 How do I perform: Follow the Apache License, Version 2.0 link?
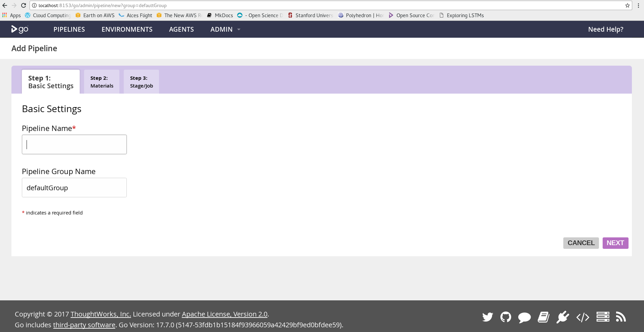[x=224, y=314]
